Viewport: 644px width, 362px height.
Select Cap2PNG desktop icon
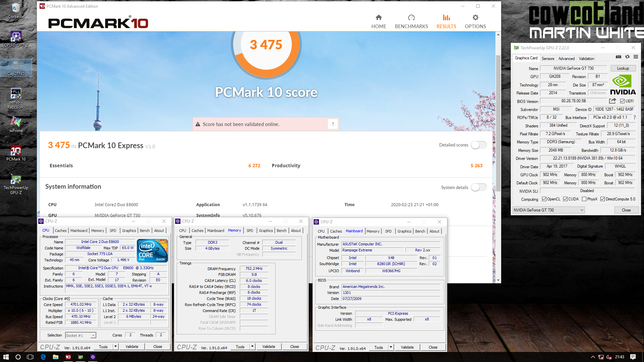[x=16, y=68]
